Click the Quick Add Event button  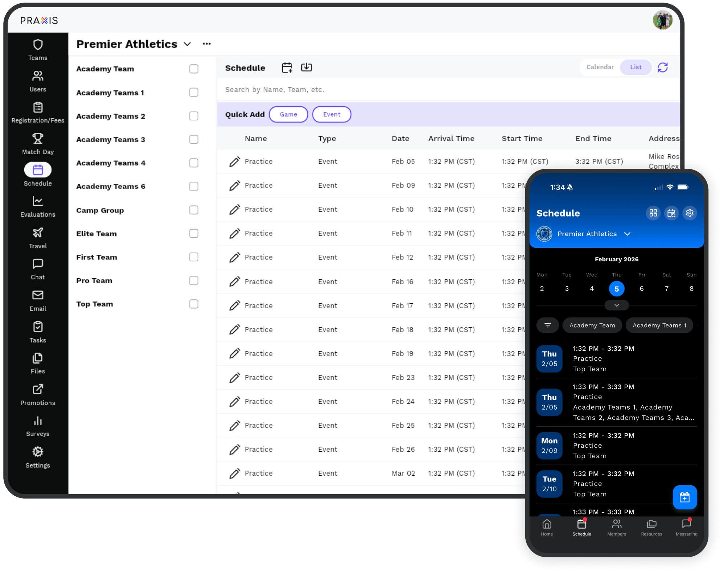click(332, 115)
